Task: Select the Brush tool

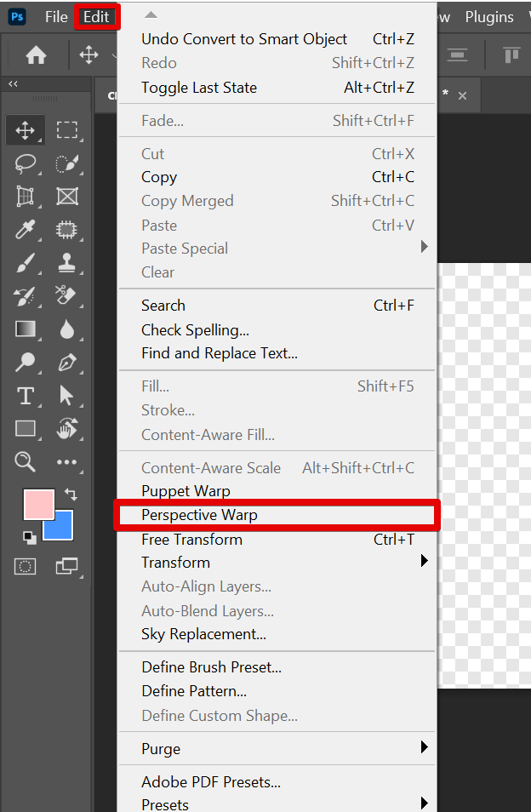Action: [26, 263]
